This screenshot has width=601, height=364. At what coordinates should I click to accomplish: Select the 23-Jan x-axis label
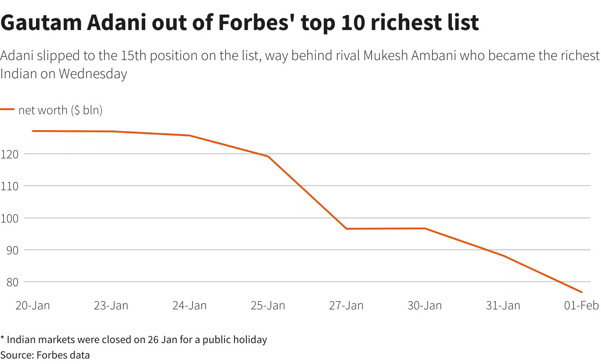coord(111,305)
